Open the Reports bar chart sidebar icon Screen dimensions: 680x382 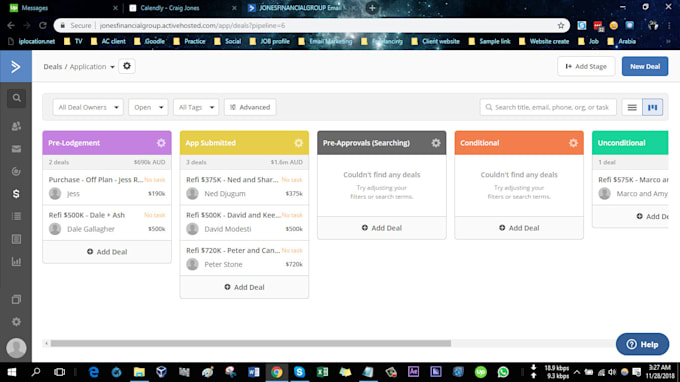point(16,261)
